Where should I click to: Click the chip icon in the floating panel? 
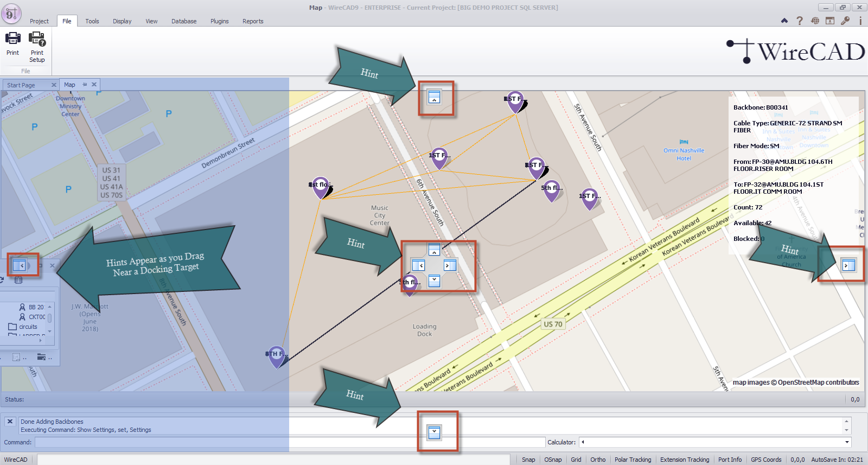[18, 280]
